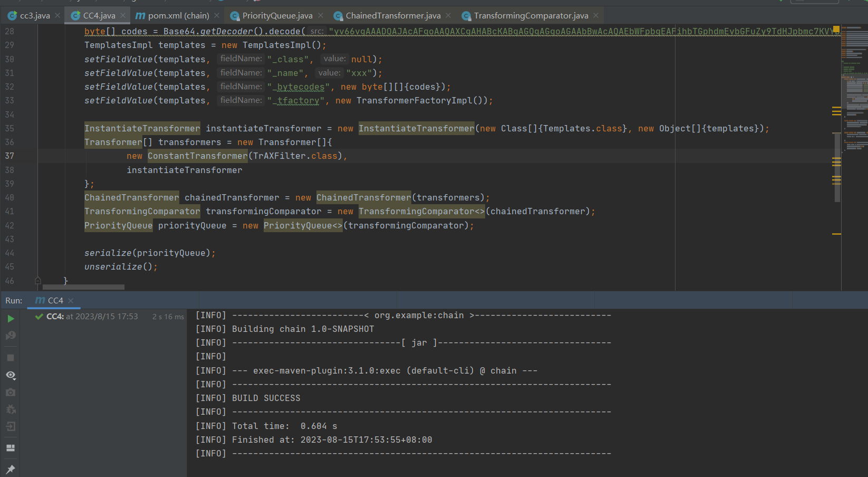
Task: Click the InstantiateTransformer type on line 35
Action: point(142,128)
